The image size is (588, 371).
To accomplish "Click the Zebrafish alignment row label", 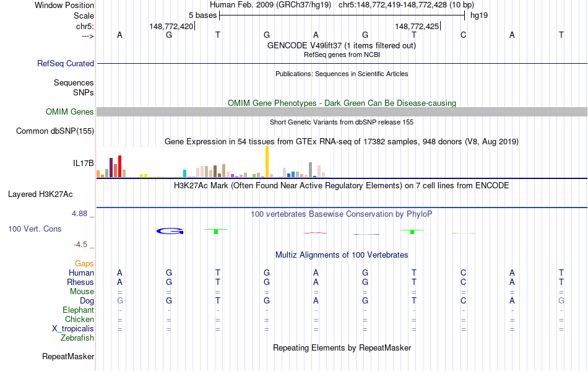I will pyautogui.click(x=77, y=338).
